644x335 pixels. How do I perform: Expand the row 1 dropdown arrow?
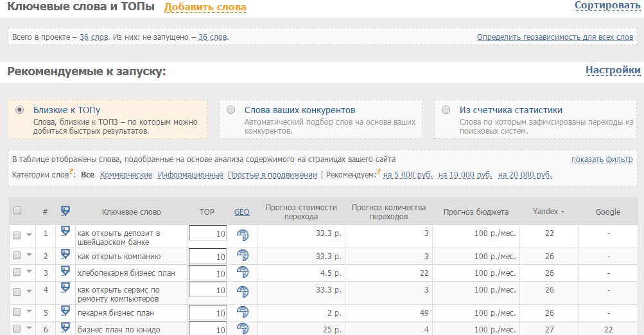pyautogui.click(x=29, y=235)
